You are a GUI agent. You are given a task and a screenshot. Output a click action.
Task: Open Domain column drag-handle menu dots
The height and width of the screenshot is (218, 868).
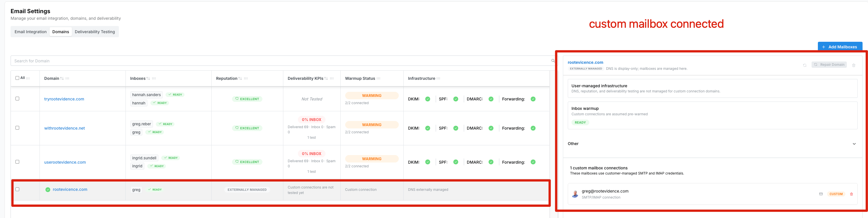[x=67, y=78]
